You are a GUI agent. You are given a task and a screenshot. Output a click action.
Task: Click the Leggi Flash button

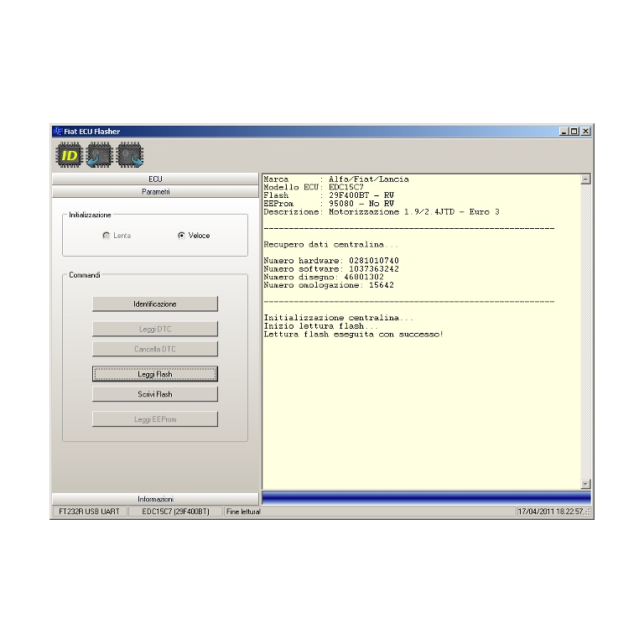pyautogui.click(x=155, y=374)
